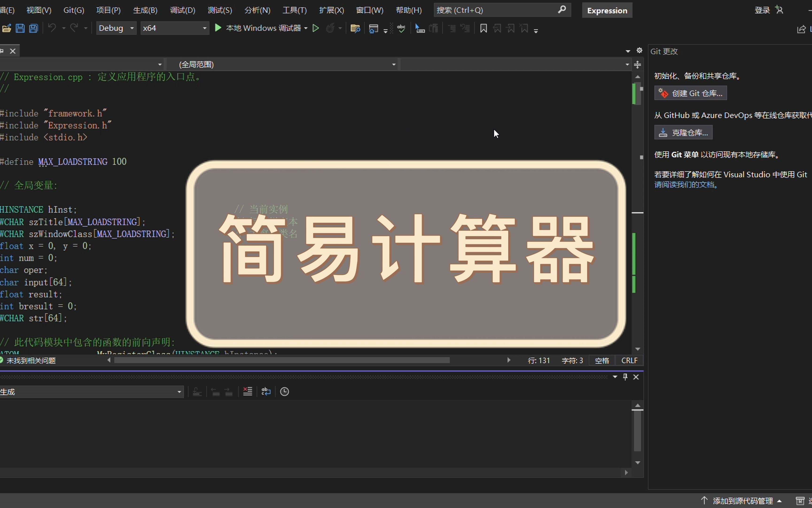Click the 搜索 (Ctrl+Q) search field
Screen dimensions: 812x508
coord(502,10)
